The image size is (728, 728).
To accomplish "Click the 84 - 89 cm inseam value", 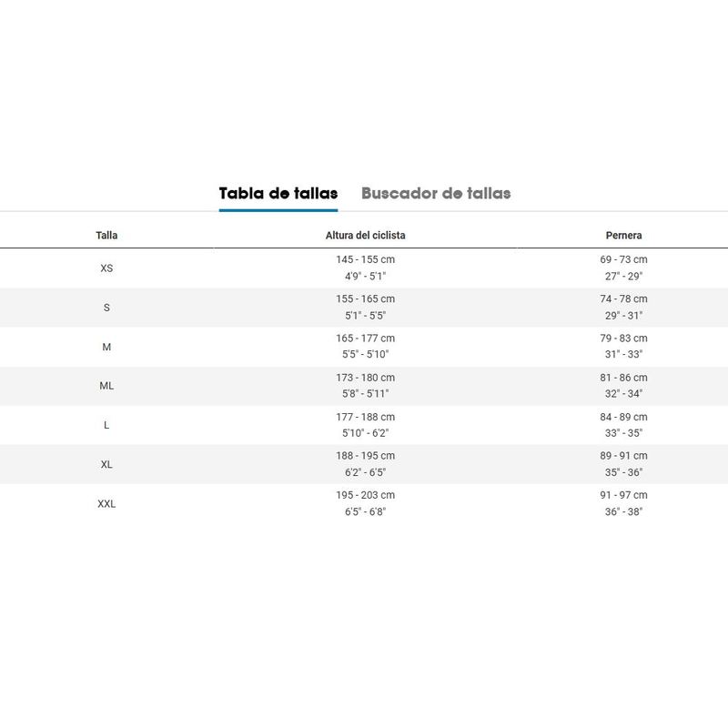I will (x=623, y=417).
